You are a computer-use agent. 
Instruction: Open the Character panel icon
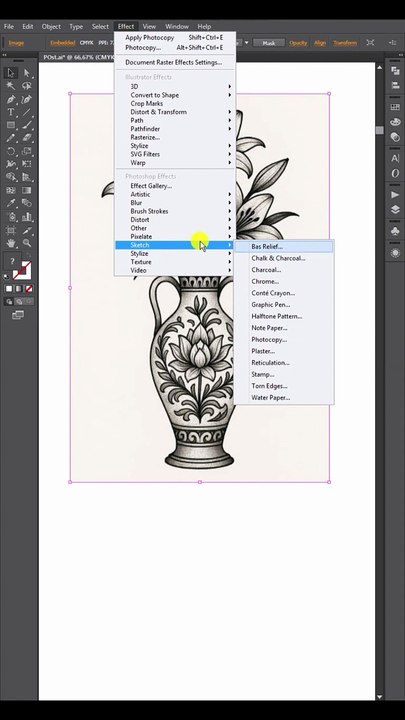pyautogui.click(x=395, y=158)
